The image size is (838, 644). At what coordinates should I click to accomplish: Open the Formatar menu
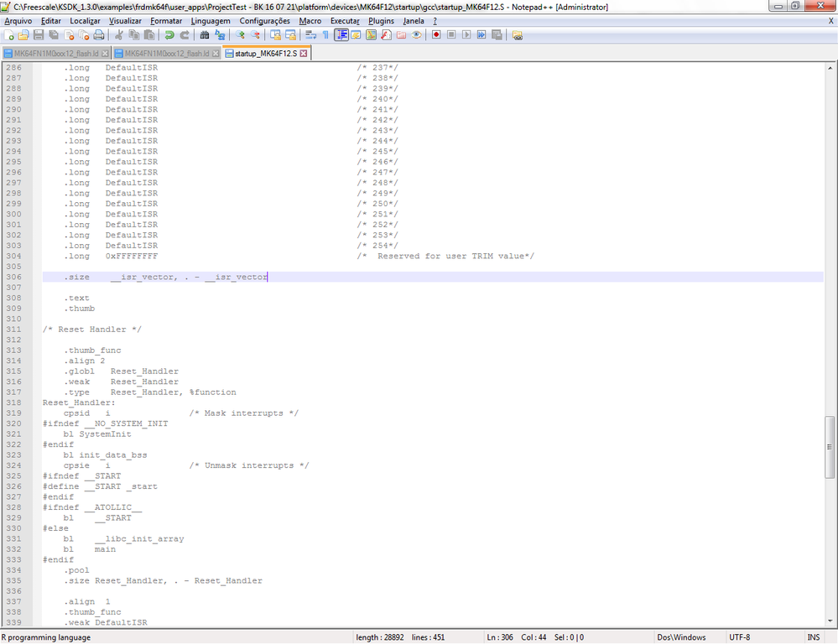pyautogui.click(x=166, y=21)
